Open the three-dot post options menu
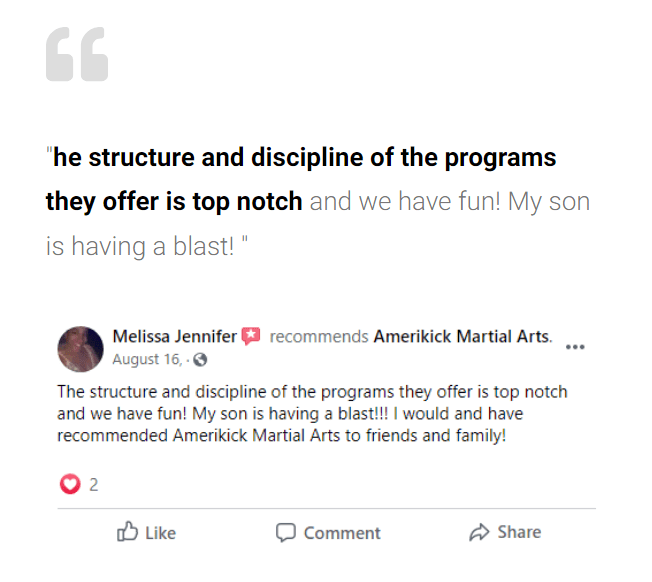 pos(575,347)
